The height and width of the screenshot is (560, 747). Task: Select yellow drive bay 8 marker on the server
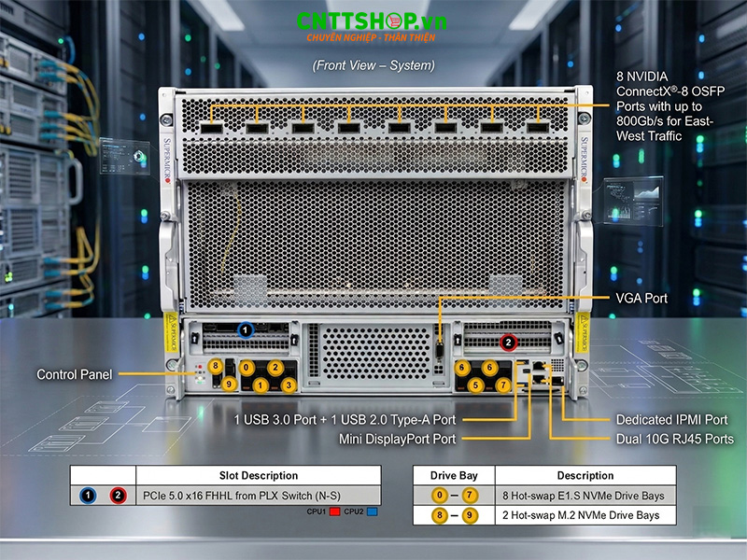click(215, 367)
